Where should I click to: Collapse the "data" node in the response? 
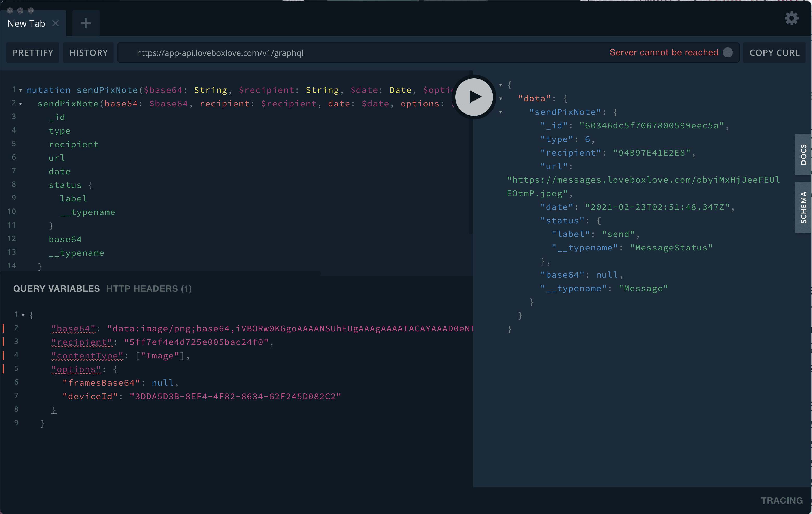[501, 99]
